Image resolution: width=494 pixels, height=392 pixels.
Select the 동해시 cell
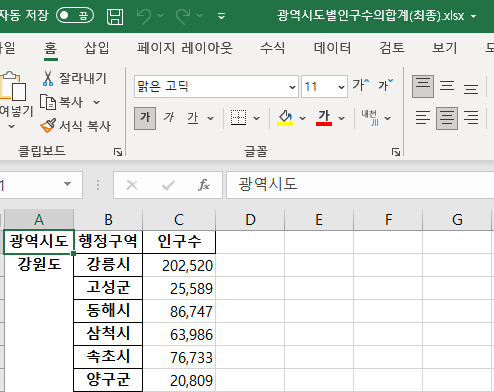point(108,311)
